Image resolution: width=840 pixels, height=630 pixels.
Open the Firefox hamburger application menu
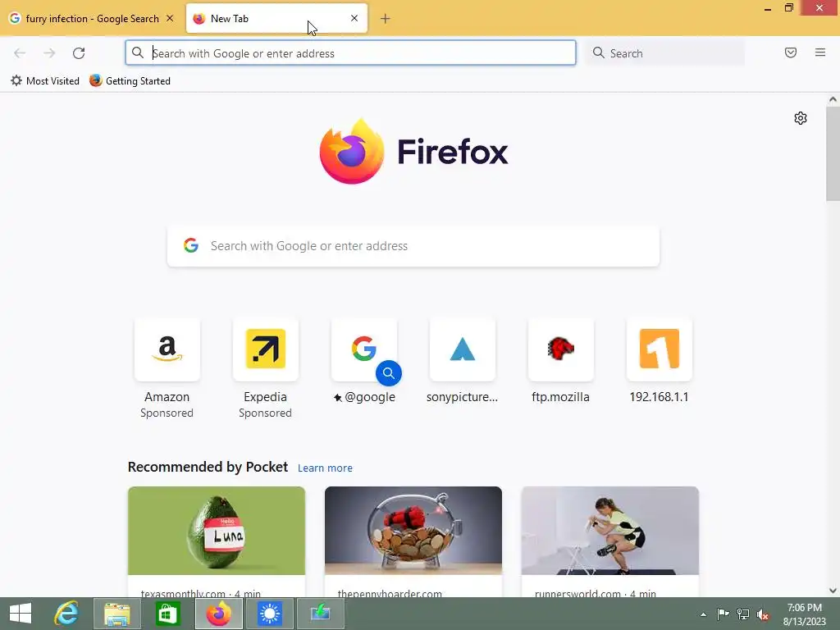pyautogui.click(x=820, y=52)
